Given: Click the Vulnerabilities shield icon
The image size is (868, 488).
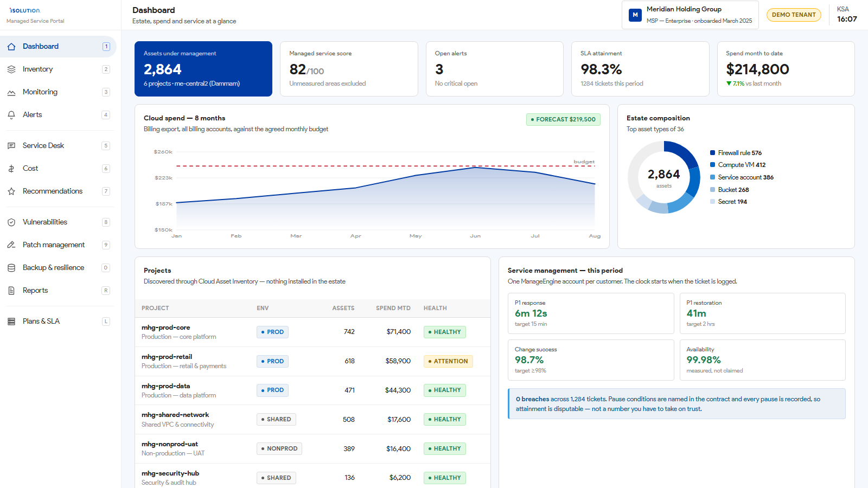Looking at the screenshot, I should [11, 222].
